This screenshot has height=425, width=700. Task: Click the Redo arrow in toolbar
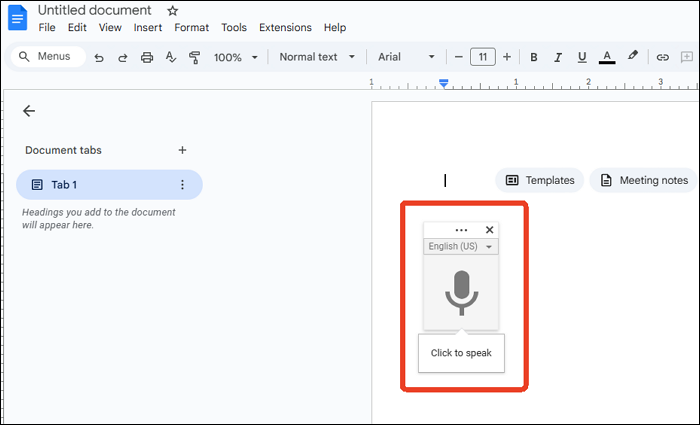[123, 57]
